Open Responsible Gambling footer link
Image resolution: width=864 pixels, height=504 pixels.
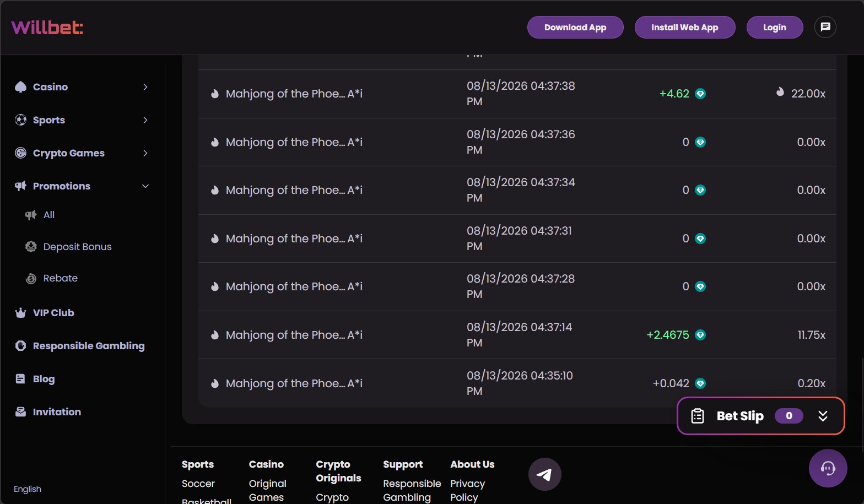click(x=412, y=490)
